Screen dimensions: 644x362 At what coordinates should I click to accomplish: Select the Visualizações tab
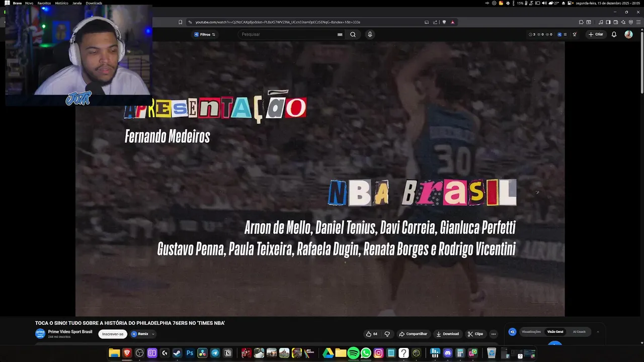[x=531, y=332]
